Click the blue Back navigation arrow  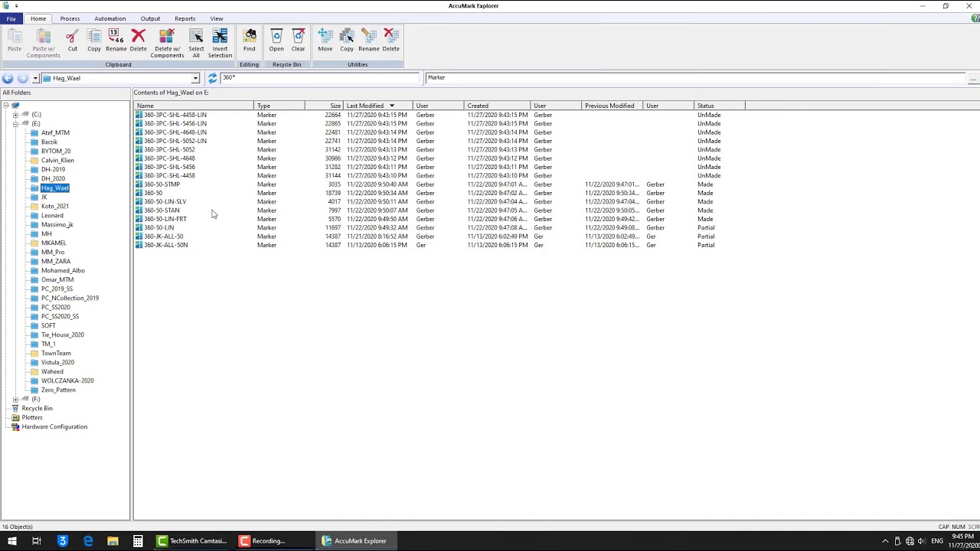(x=8, y=78)
